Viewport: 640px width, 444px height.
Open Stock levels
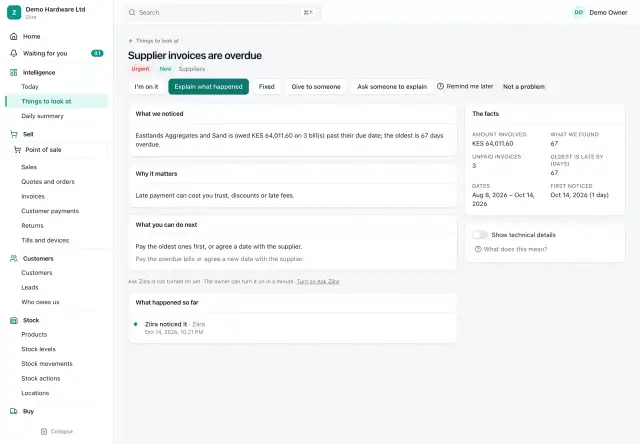pyautogui.click(x=38, y=349)
